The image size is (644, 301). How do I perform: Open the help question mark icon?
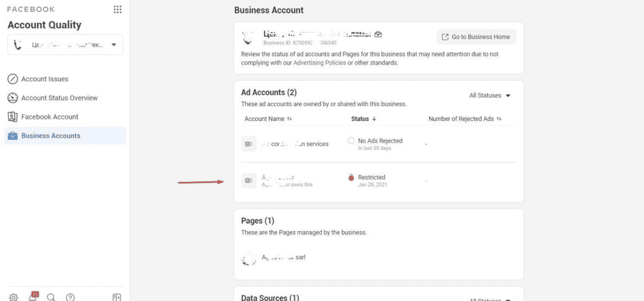click(70, 297)
